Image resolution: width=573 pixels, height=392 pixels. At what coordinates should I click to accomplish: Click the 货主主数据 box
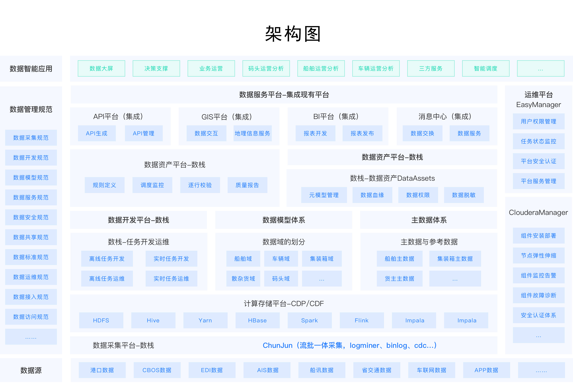(400, 279)
